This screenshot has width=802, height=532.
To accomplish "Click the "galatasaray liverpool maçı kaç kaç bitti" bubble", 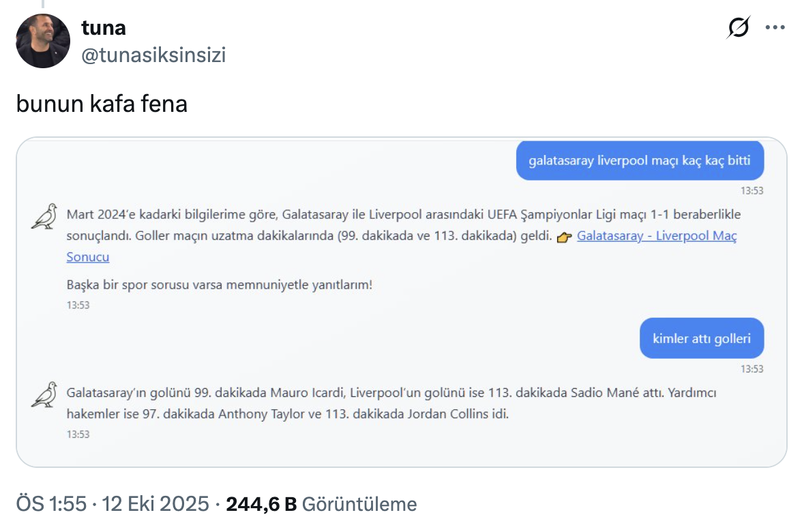I will tap(640, 161).
